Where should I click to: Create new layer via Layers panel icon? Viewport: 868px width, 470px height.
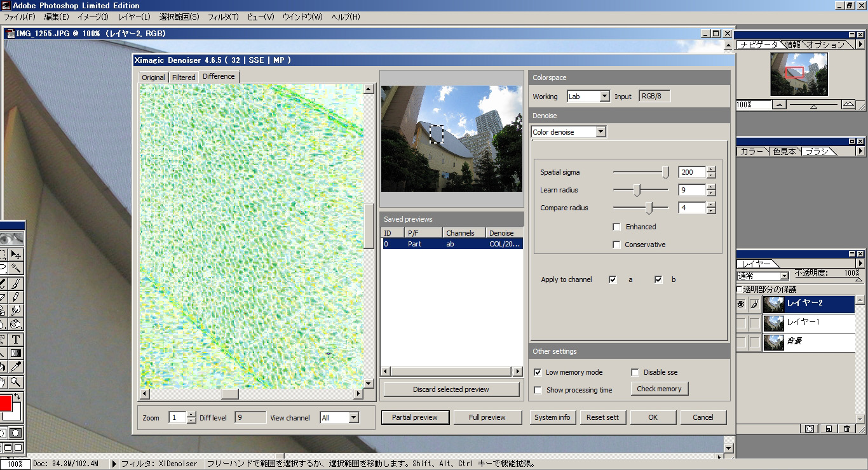tap(829, 429)
